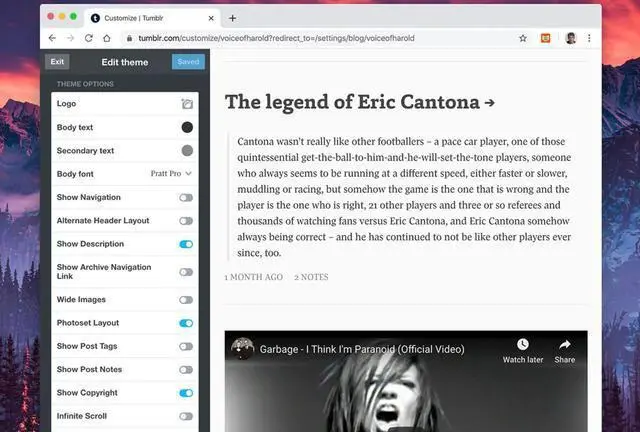The image size is (640, 432).
Task: Enable Wide Images
Action: pyautogui.click(x=186, y=300)
